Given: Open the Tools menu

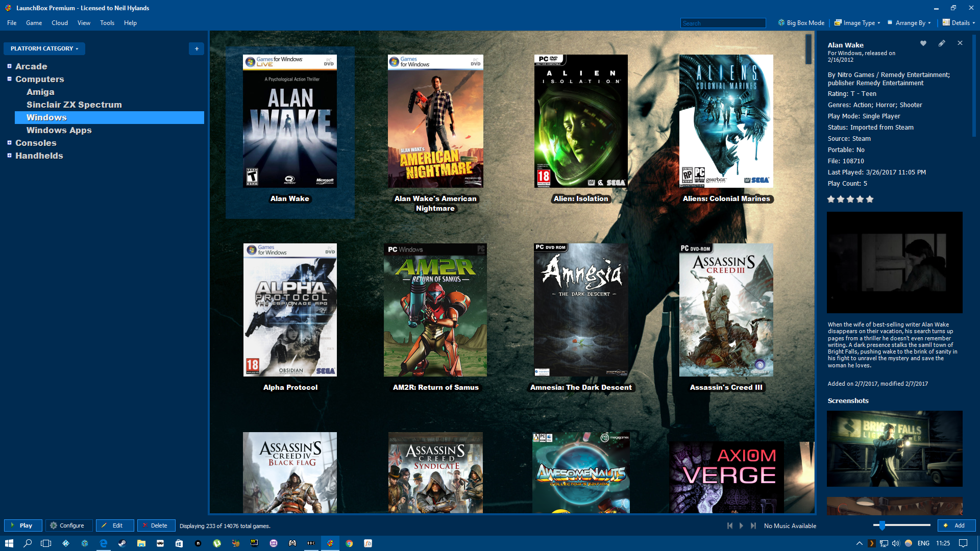Looking at the screenshot, I should pos(107,23).
